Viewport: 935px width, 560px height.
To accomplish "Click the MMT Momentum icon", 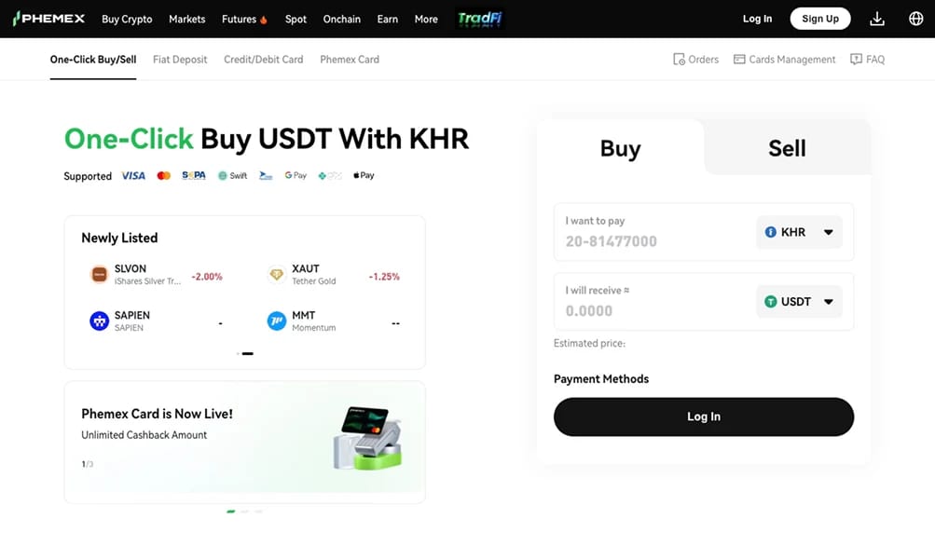I will point(277,321).
